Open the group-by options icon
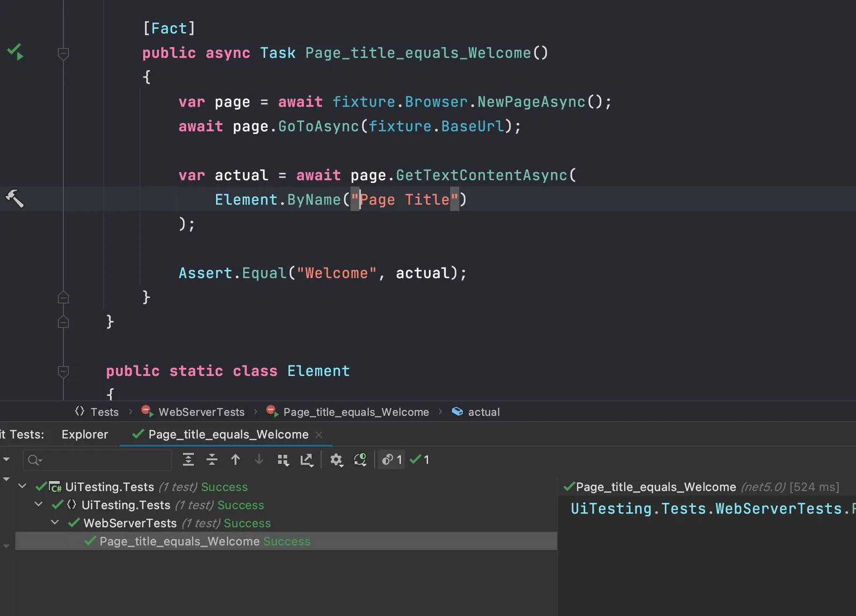Viewport: 856px width, 616px height. pyautogui.click(x=283, y=460)
